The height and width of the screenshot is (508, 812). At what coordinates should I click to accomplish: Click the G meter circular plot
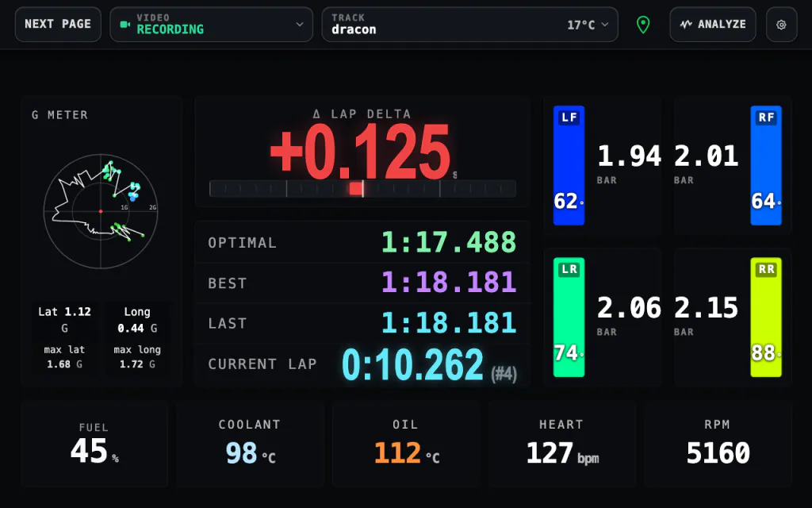click(x=101, y=211)
